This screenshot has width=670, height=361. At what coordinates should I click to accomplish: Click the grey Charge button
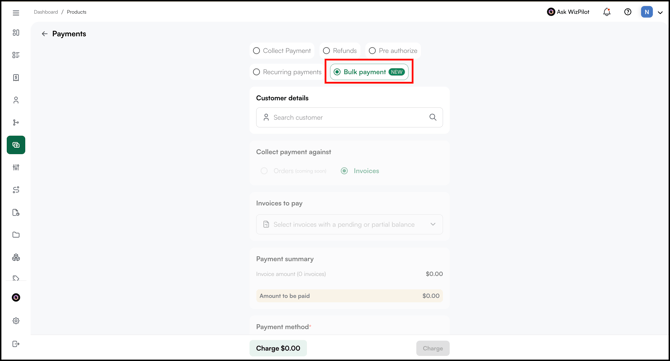coord(433,348)
